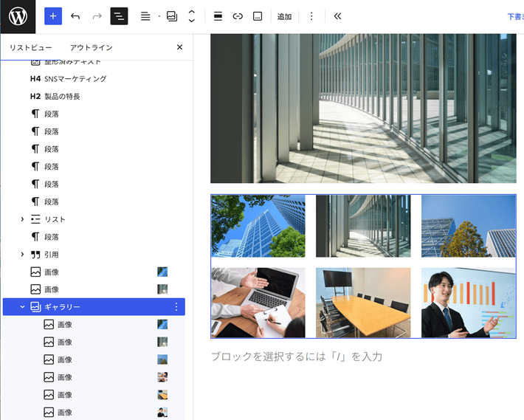
Task: Click gallery image of laptop on desk
Action: (x=258, y=303)
